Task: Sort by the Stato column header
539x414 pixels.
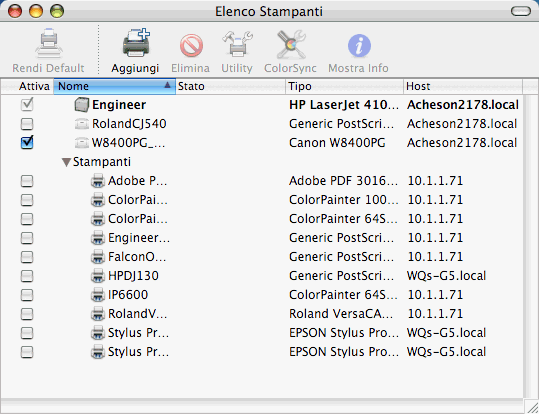Action: point(230,86)
